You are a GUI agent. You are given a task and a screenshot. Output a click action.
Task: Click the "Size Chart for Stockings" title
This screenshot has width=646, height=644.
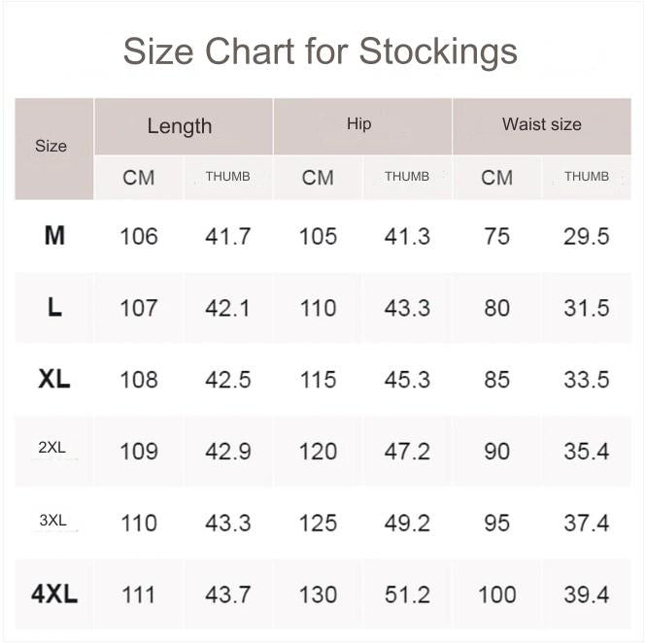[x=320, y=51]
